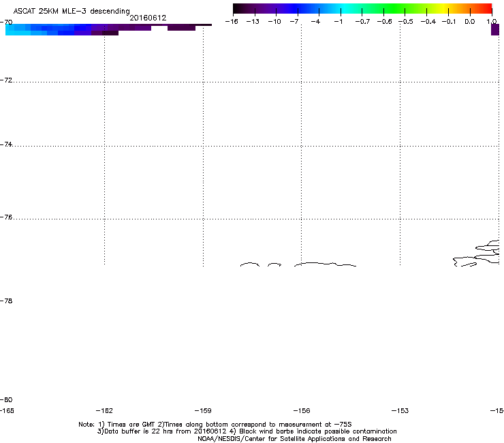This screenshot has width=504, height=443.
Task: Click the -74 latitude axis label
Action: coord(6,144)
